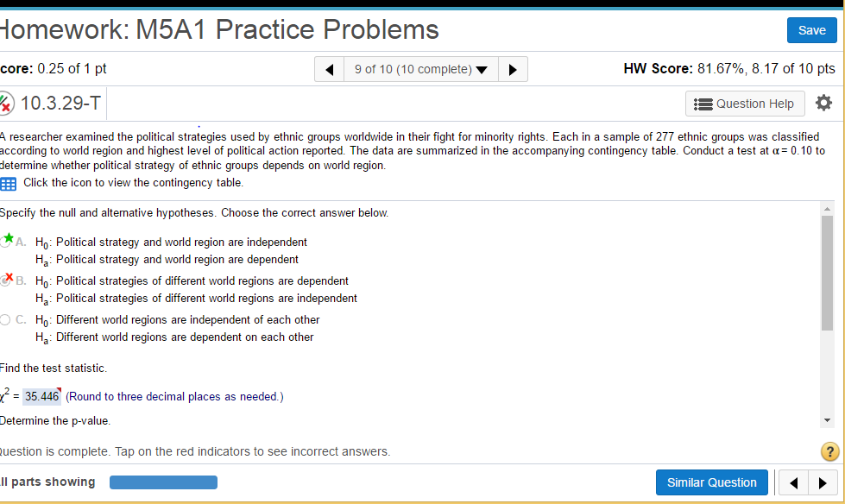Click the partial-credit status icon beside 10.3.29-T
This screenshot has height=504, width=845.
coord(5,103)
